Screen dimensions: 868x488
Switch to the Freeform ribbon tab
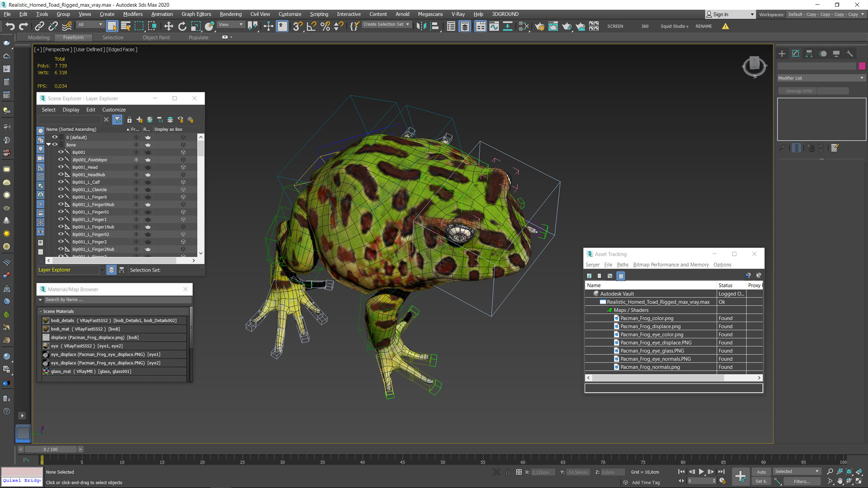coord(73,38)
